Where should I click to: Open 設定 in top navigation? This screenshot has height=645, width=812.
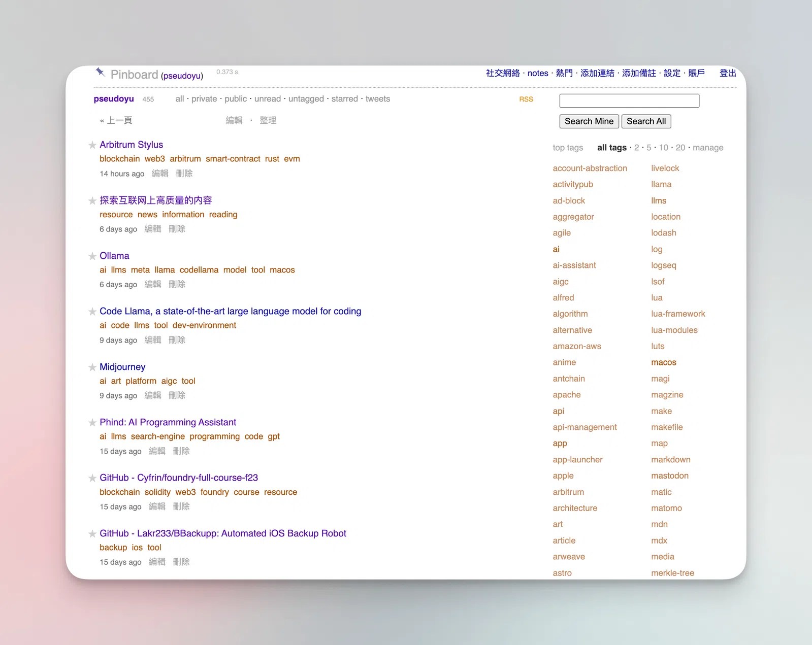(x=672, y=73)
